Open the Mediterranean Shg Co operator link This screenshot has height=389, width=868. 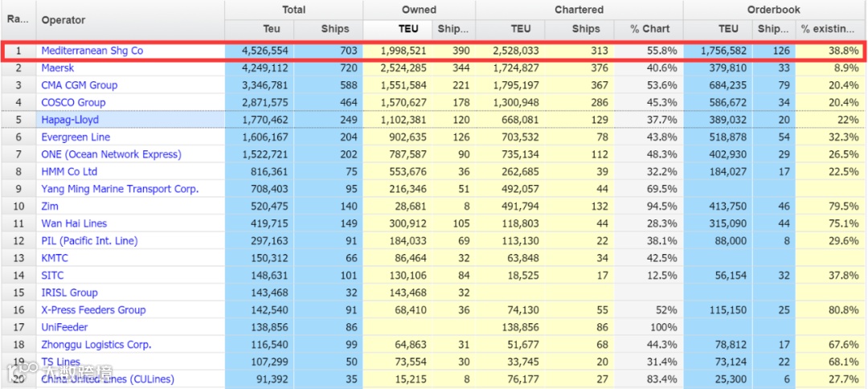(92, 51)
